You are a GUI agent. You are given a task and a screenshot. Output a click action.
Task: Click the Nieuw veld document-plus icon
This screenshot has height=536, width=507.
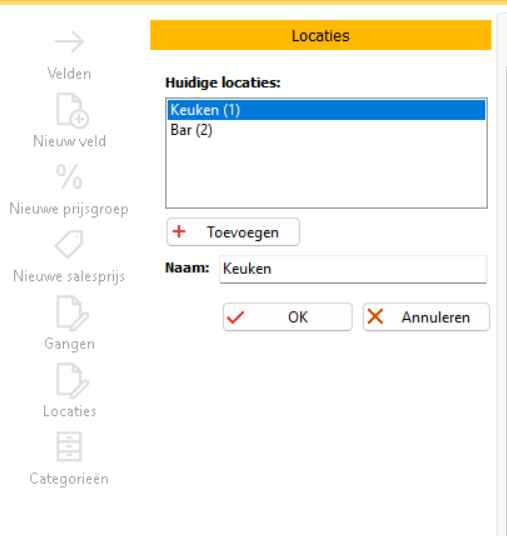(72, 110)
